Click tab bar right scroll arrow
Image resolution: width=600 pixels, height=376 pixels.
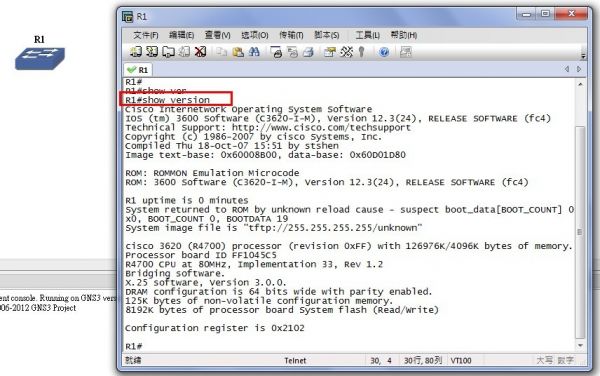579,69
